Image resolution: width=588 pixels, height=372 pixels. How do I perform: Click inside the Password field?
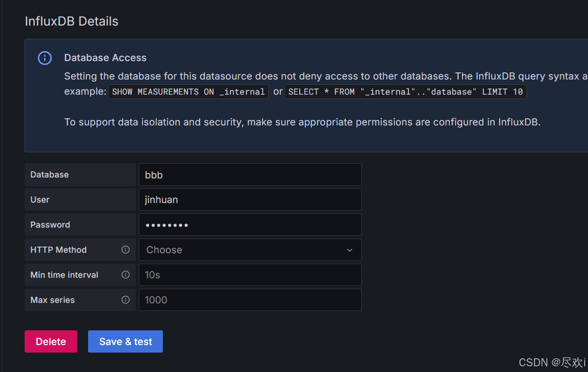[x=250, y=225]
